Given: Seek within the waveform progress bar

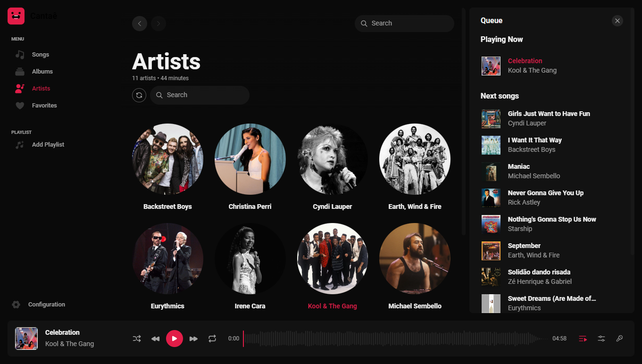Looking at the screenshot, I should click(395, 339).
